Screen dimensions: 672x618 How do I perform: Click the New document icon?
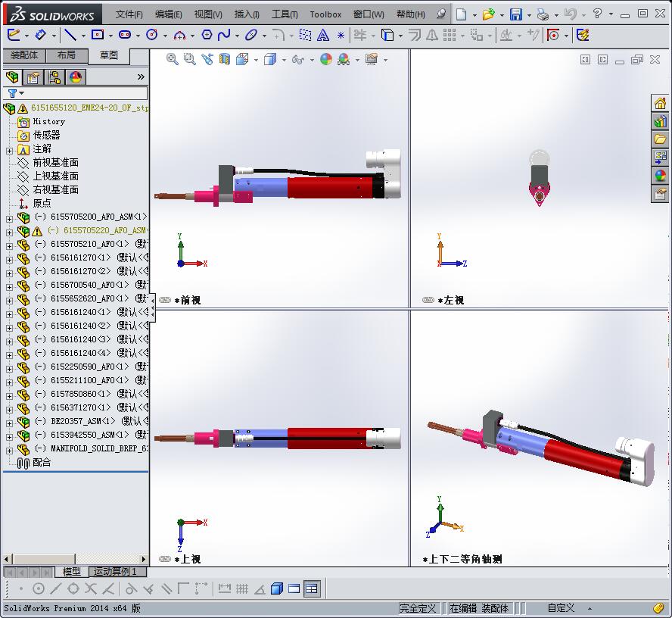[x=461, y=14]
